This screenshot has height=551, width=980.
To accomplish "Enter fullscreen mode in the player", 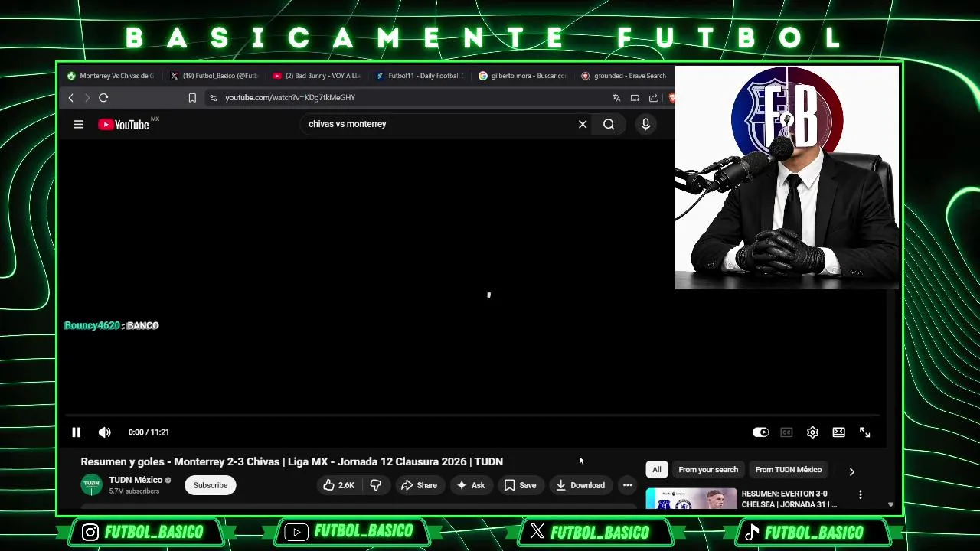I will [x=864, y=432].
